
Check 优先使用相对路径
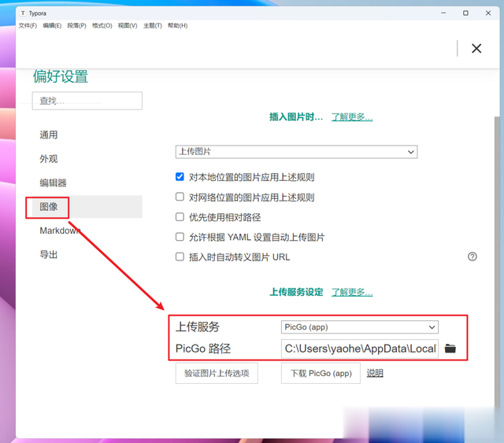(180, 217)
